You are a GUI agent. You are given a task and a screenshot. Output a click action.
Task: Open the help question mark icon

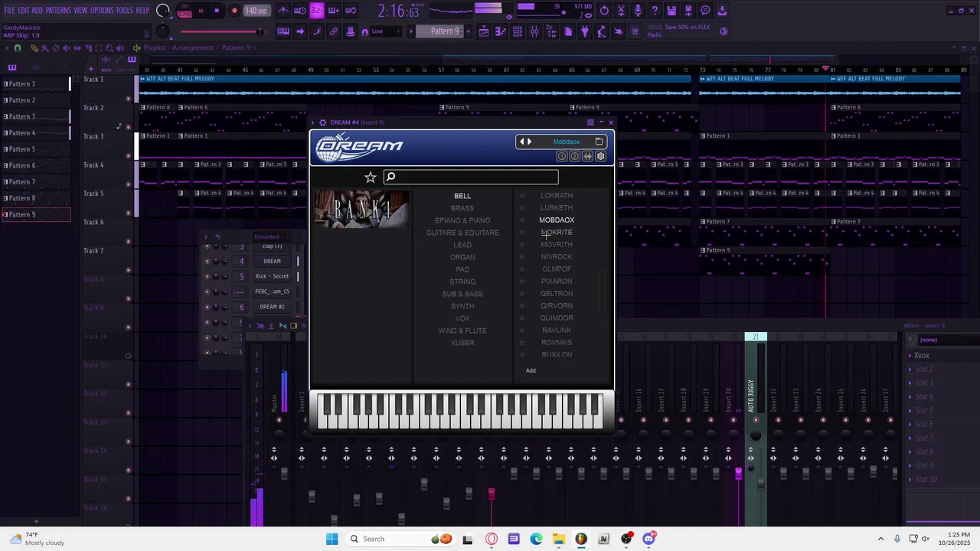click(x=655, y=11)
